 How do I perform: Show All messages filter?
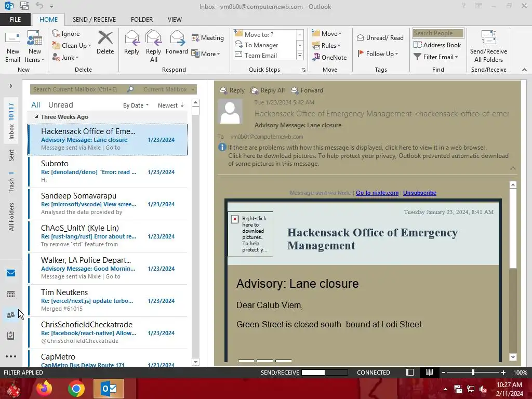36,105
